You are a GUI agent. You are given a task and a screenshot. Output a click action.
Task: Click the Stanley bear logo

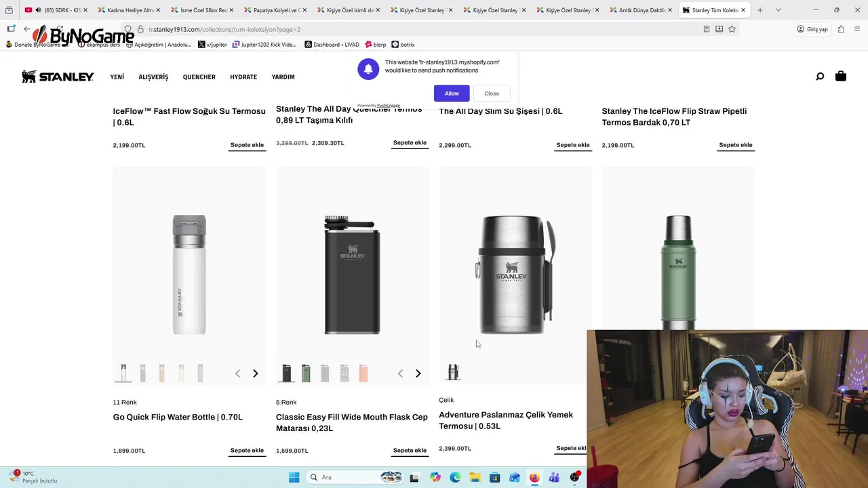click(x=58, y=77)
